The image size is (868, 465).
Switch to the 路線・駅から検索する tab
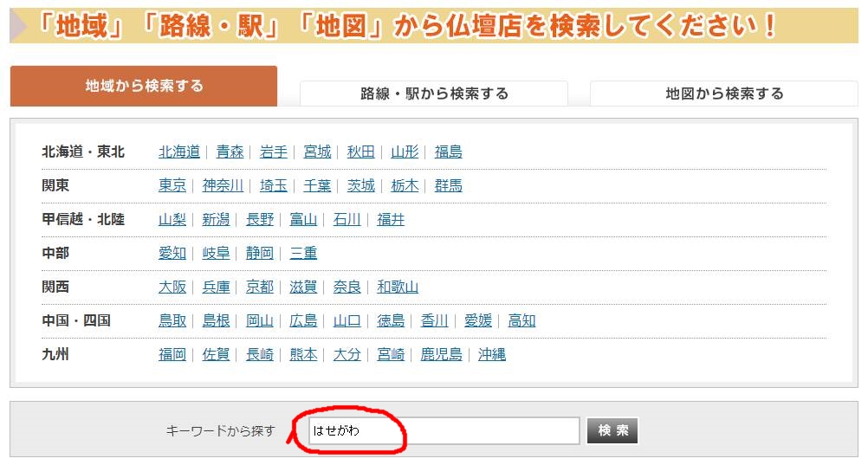[434, 94]
